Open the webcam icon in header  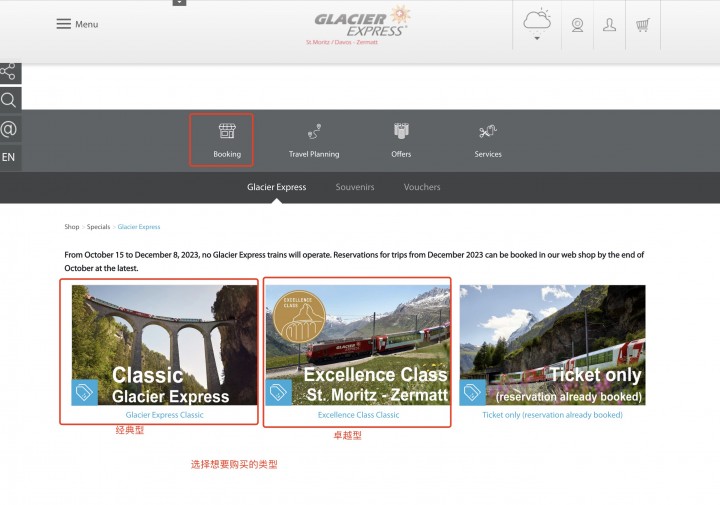(x=577, y=25)
